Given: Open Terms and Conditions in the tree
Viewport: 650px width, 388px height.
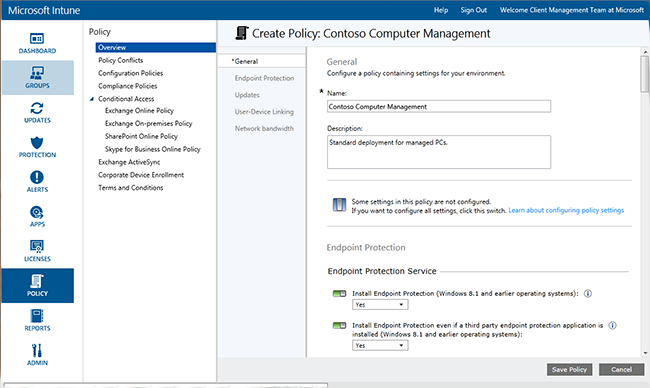Looking at the screenshot, I should [x=131, y=188].
